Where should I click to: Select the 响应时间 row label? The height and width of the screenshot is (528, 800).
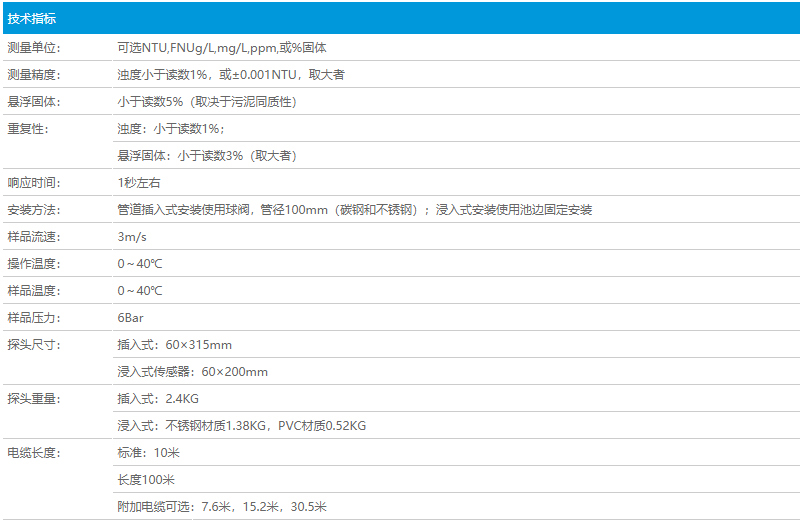tap(34, 183)
